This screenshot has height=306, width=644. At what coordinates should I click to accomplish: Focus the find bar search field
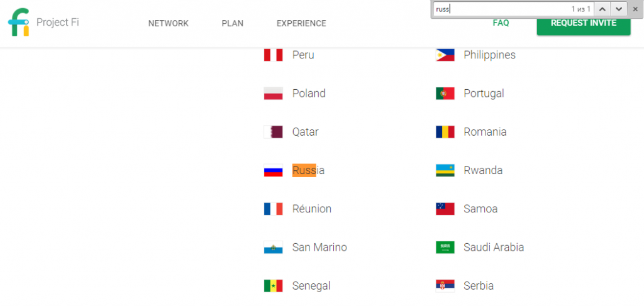click(497, 9)
